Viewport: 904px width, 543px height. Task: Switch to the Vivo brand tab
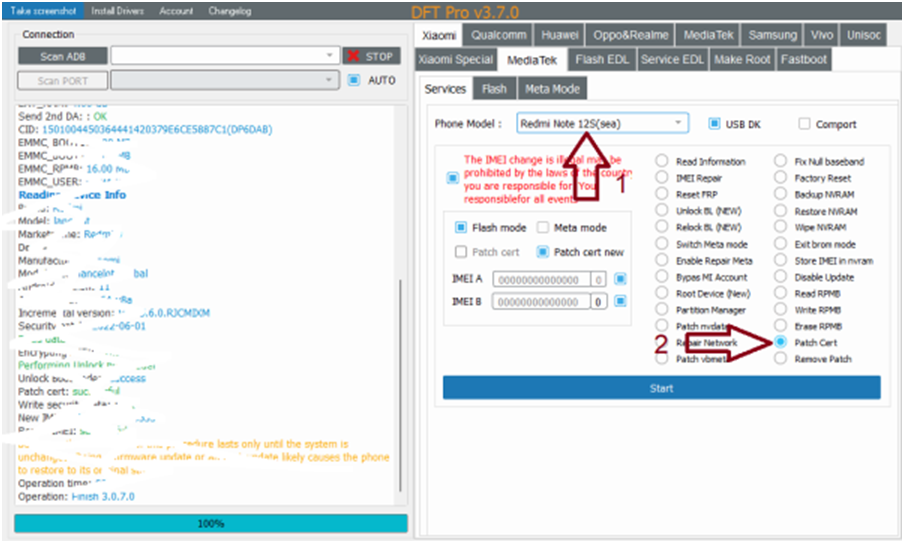coord(822,35)
